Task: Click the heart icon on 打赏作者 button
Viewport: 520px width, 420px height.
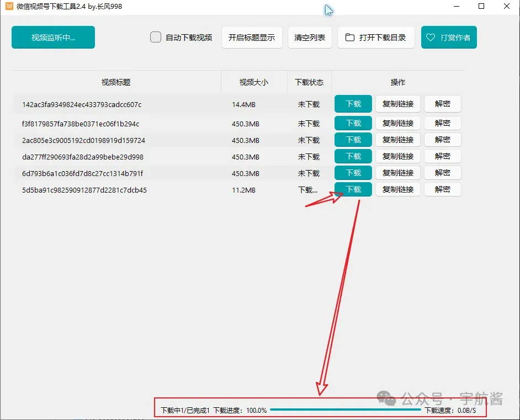Action: 430,38
